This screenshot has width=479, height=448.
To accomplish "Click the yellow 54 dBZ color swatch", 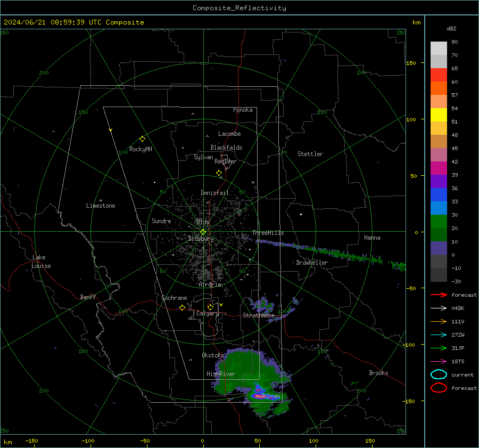I will (x=439, y=115).
